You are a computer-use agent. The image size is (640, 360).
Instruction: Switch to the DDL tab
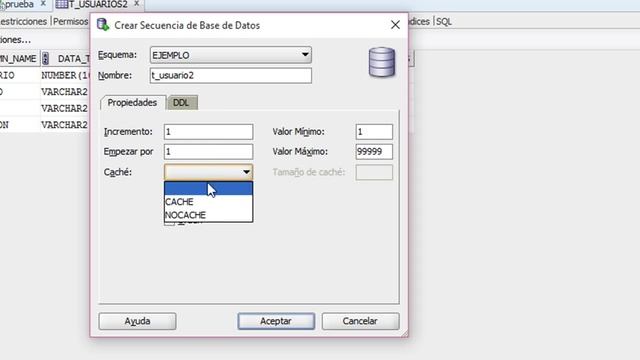pos(182,102)
